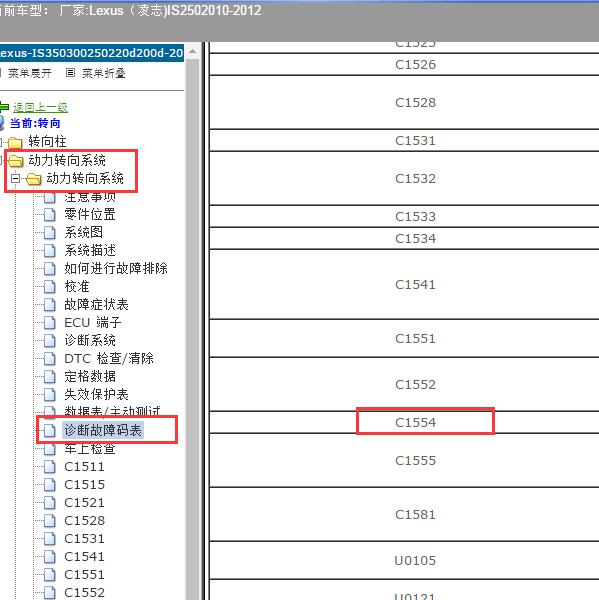Click the page icon beside tree item C1551
This screenshot has height=600, width=599.
click(49, 575)
